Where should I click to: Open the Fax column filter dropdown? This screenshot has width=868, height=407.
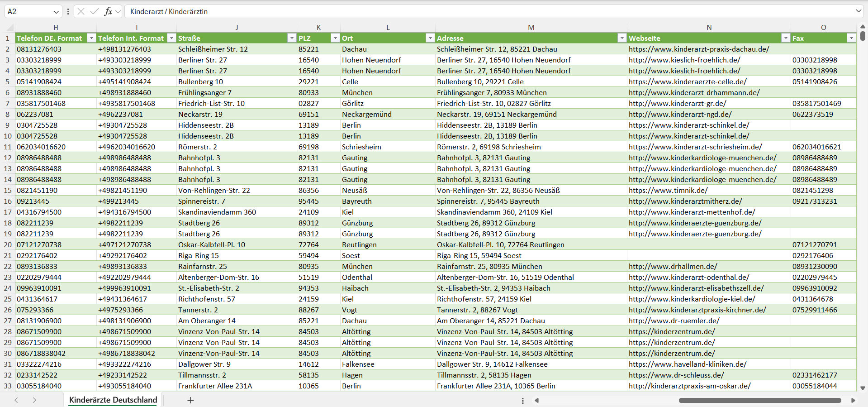[851, 38]
